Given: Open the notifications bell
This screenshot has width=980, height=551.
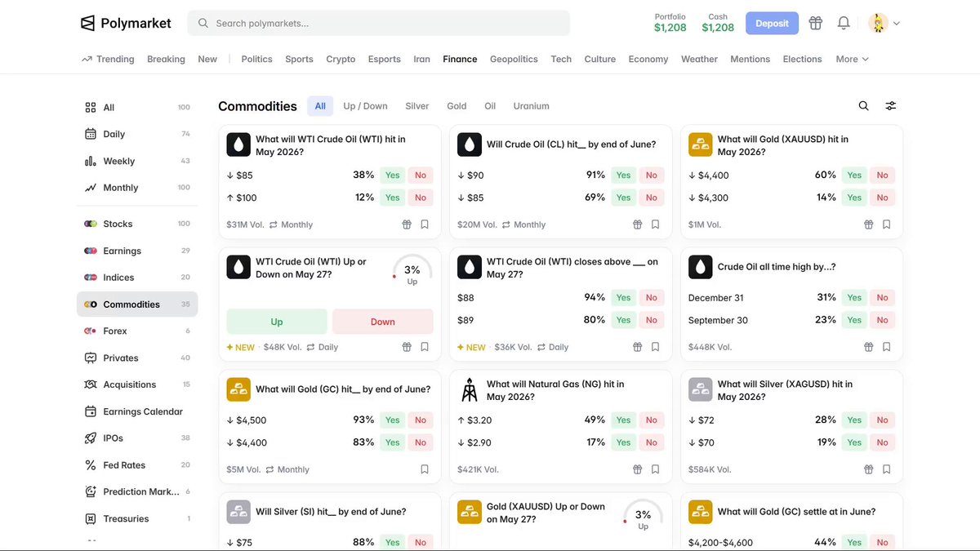Looking at the screenshot, I should click(x=844, y=23).
